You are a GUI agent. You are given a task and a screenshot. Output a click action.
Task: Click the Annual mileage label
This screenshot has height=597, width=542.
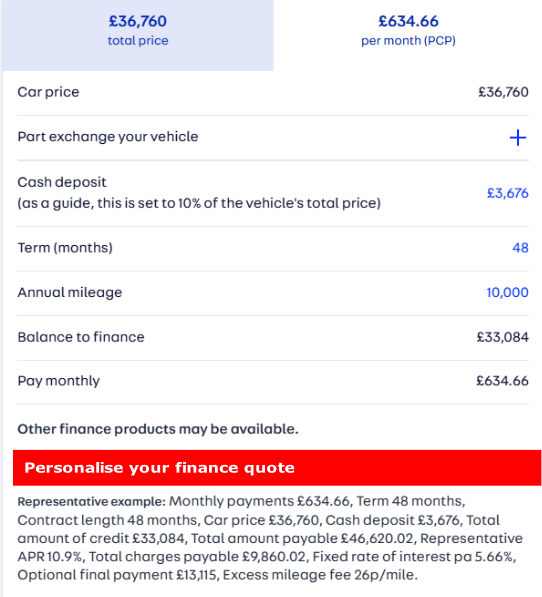[x=70, y=292]
